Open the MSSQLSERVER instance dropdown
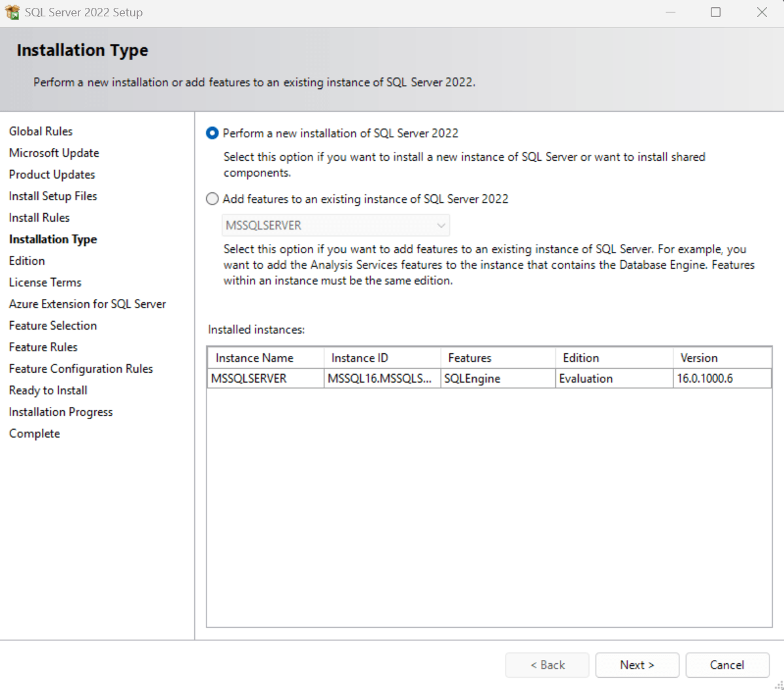 [x=335, y=226]
